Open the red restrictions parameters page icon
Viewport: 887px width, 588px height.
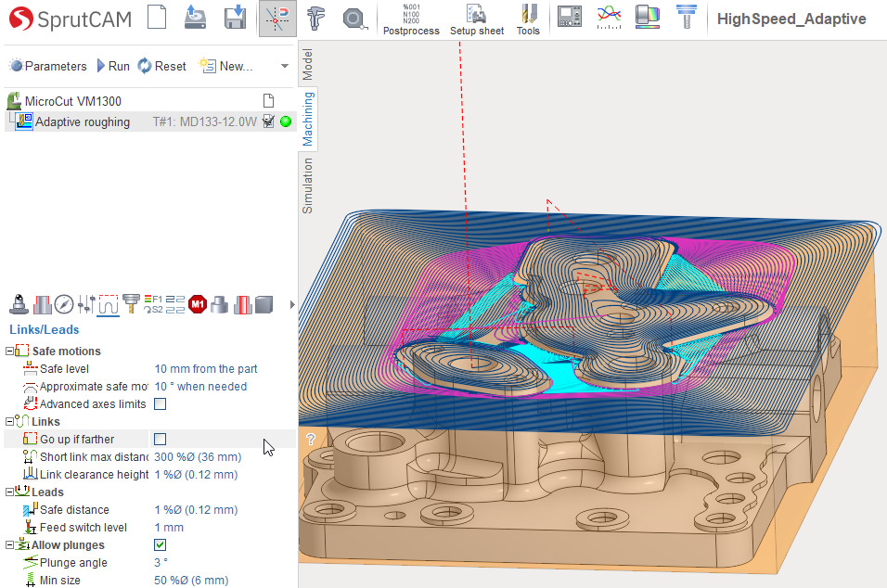click(x=242, y=304)
